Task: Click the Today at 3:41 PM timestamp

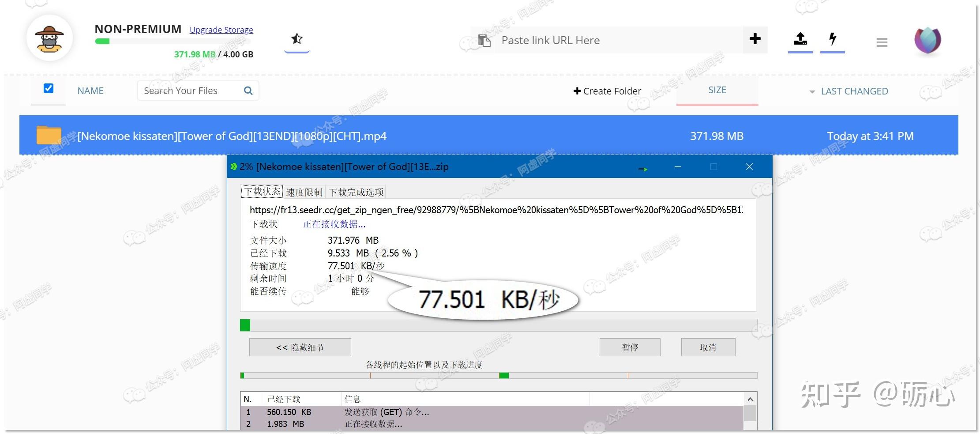Action: coord(870,136)
